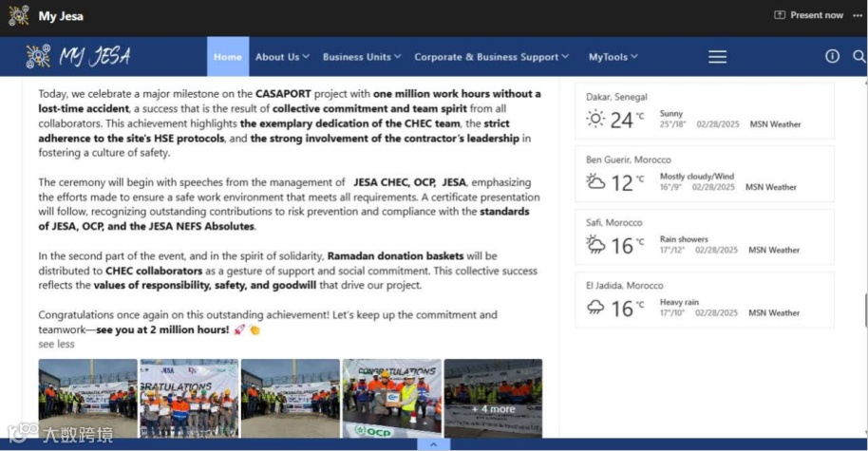Click the bold CASAPORT project name
Image resolution: width=868 pixels, height=451 pixels.
point(283,93)
